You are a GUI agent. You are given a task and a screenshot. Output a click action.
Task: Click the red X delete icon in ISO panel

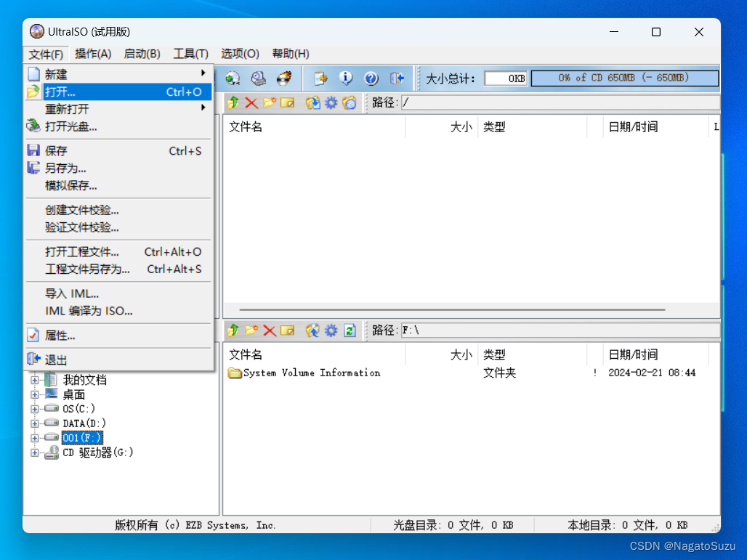pos(251,102)
